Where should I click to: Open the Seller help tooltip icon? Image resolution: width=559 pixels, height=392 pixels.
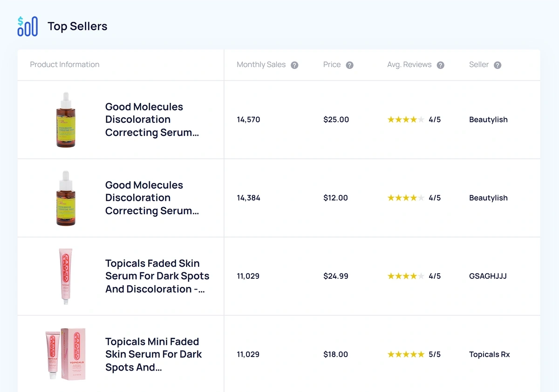click(498, 65)
